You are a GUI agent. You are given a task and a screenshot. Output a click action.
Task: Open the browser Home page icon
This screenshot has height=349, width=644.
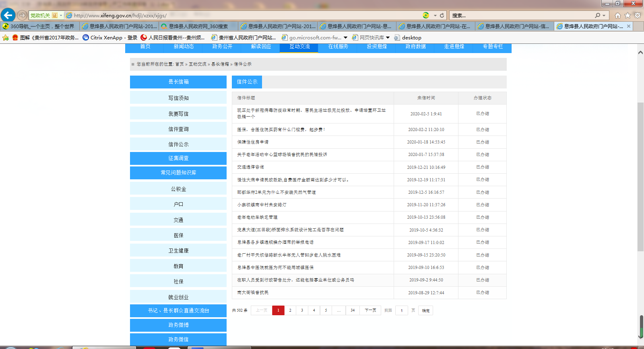pyautogui.click(x=617, y=15)
